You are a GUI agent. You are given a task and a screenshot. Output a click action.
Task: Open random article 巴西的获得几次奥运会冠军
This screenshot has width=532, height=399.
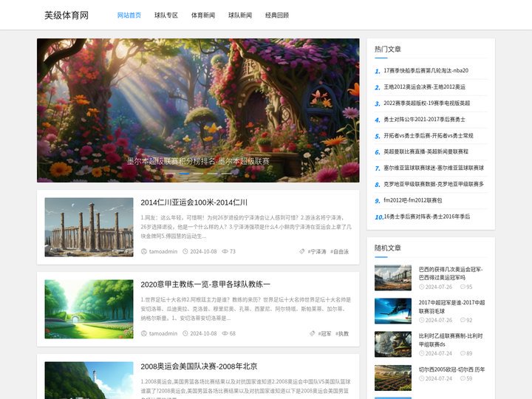pos(451,273)
